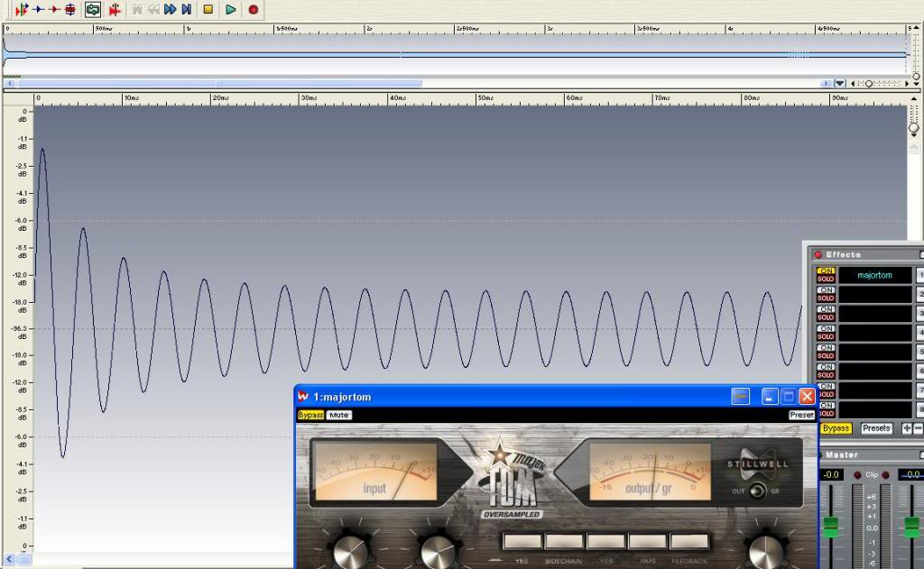The width and height of the screenshot is (924, 569).
Task: Click the blue fast forward button
Action: click(171, 9)
